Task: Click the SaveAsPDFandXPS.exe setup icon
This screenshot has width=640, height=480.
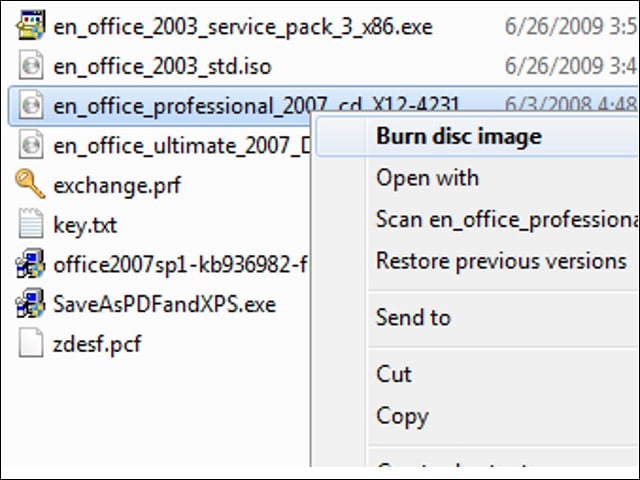Action: (30, 303)
